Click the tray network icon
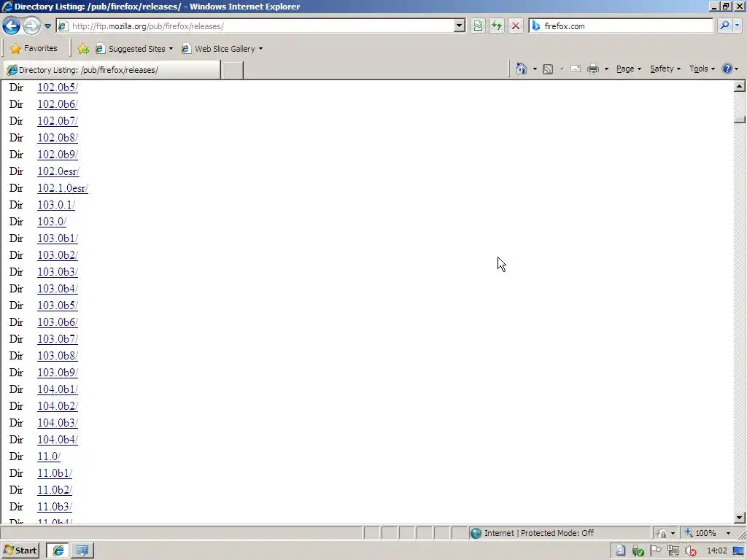The height and width of the screenshot is (560, 747). pyautogui.click(x=673, y=551)
